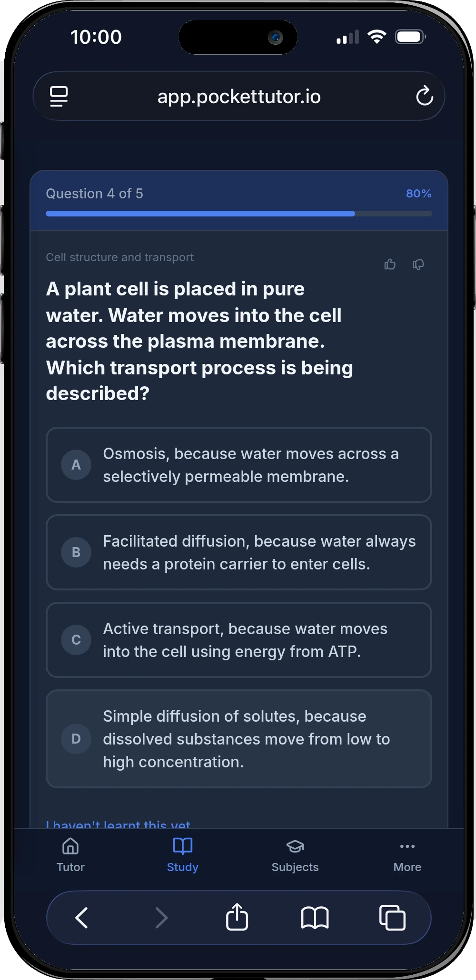Open the browser tabs overview icon
The image size is (476, 980).
(392, 918)
